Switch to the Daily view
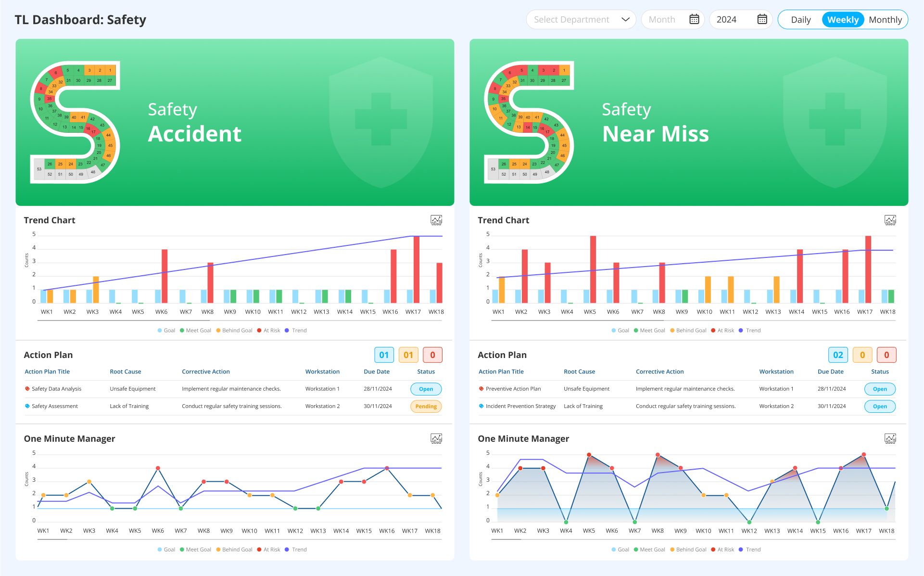The height and width of the screenshot is (576, 924). pyautogui.click(x=801, y=19)
